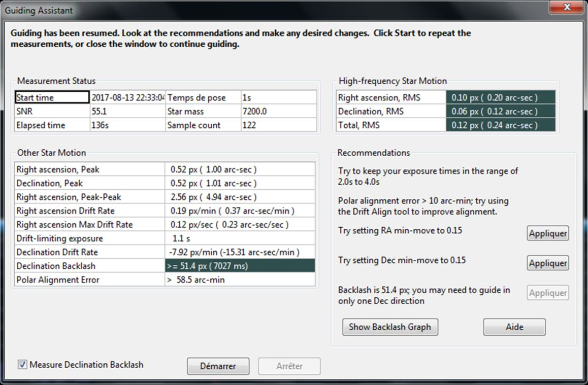Apply the Dec min-move recommendation

pos(547,263)
